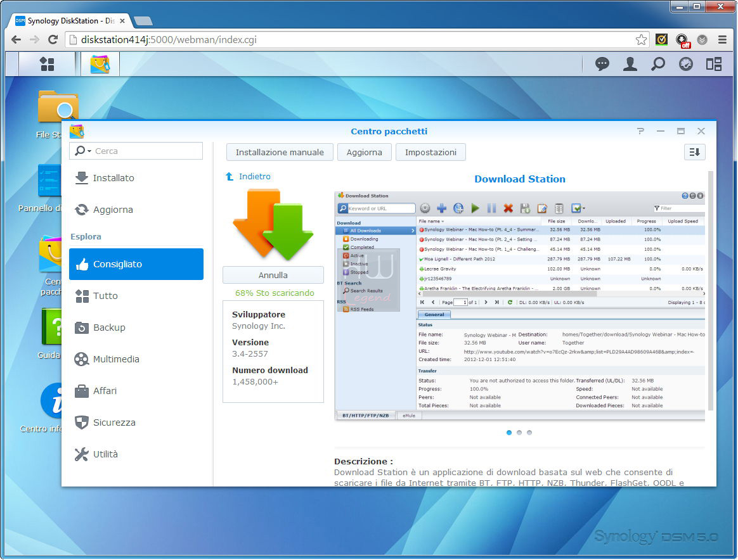Screen dimensions: 738x560
Task: Open the widgets gauge icon in DSM taskbar
Action: (x=686, y=64)
